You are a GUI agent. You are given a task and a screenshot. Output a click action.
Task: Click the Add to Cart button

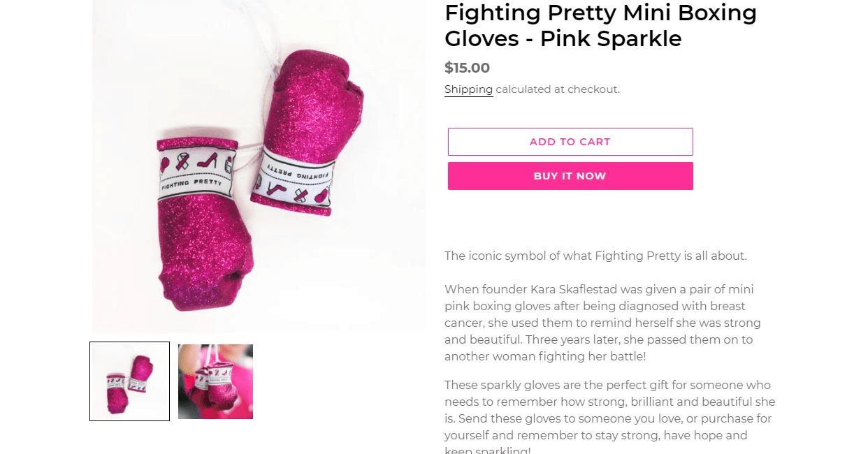tap(570, 142)
